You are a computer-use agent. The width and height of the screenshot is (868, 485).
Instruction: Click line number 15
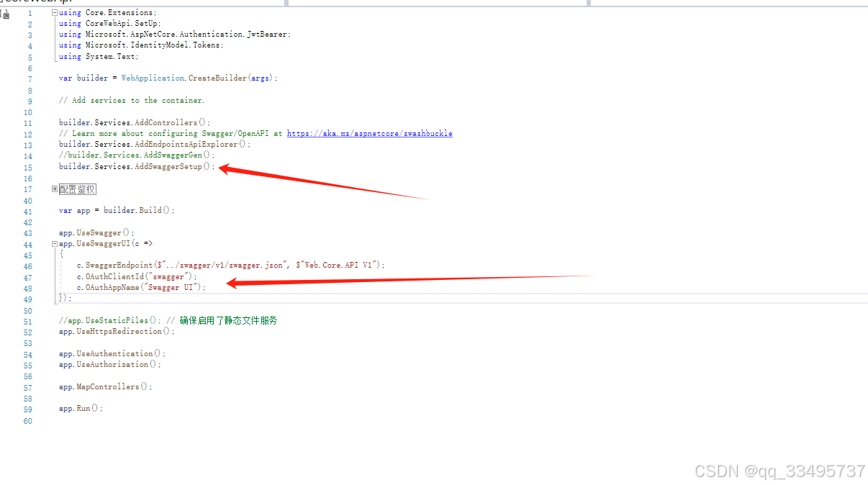[27, 166]
